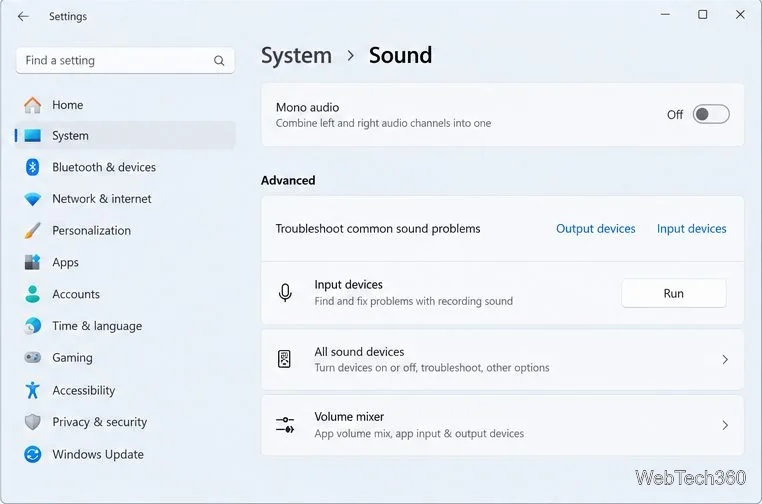Screen dimensions: 762x504
Task: Click the Privacy shield icon
Action: [x=33, y=422]
